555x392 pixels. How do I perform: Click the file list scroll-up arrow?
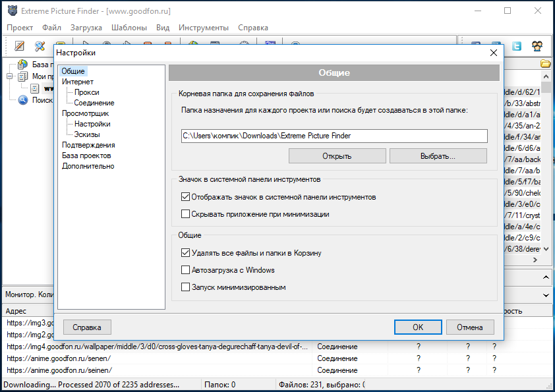coord(546,76)
